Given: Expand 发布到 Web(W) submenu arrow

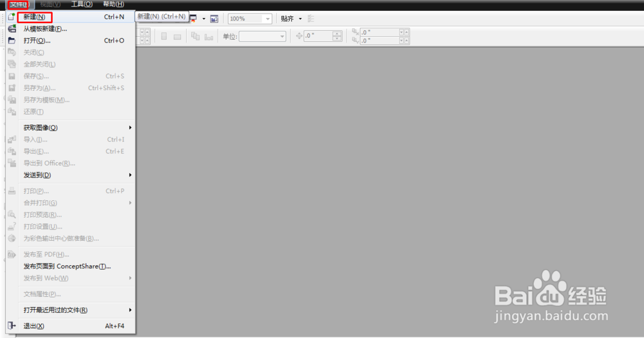Looking at the screenshot, I should [130, 278].
